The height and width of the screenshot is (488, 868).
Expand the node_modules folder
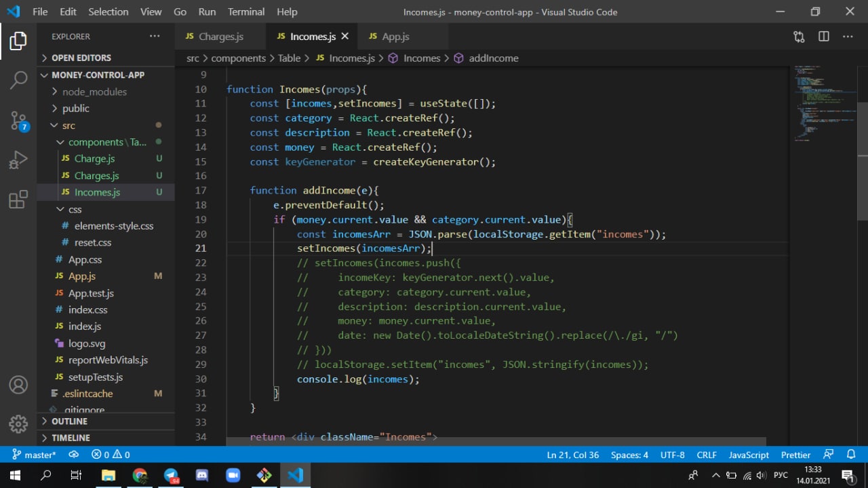pyautogui.click(x=94, y=92)
